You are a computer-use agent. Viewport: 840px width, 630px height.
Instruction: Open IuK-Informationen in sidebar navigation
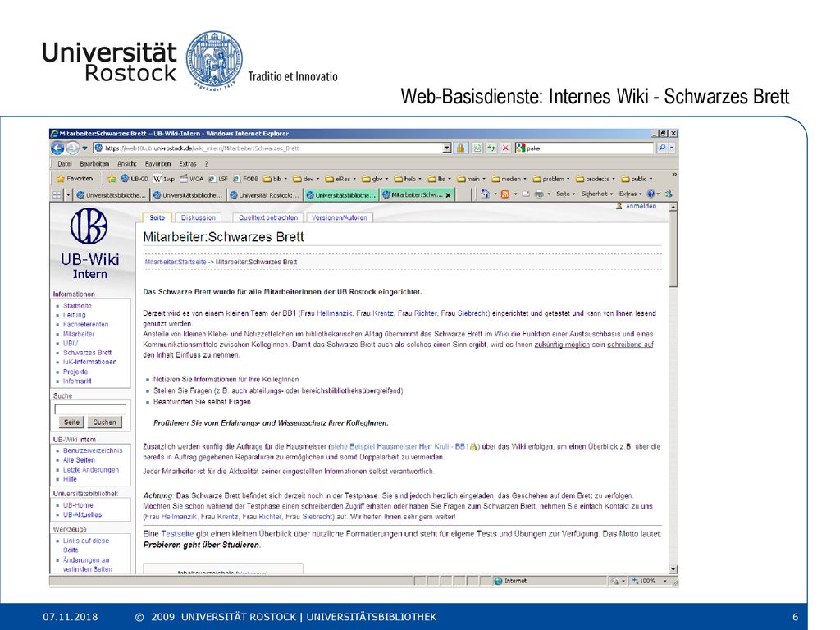(90, 362)
